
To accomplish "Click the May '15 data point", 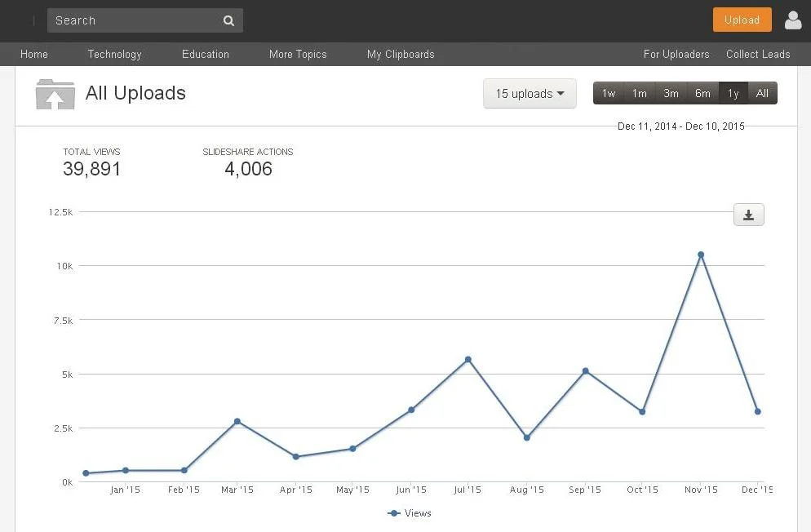I will (x=352, y=448).
